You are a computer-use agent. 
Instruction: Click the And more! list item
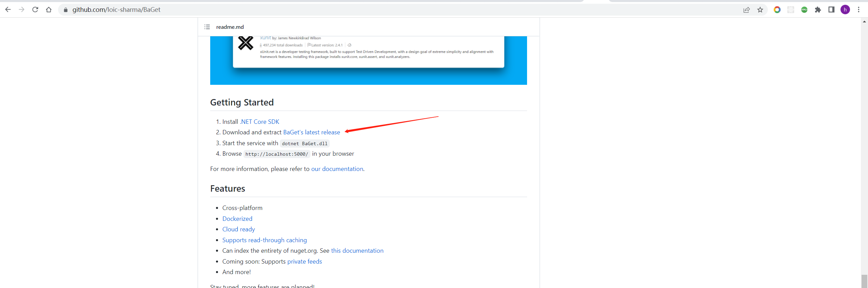tap(237, 272)
